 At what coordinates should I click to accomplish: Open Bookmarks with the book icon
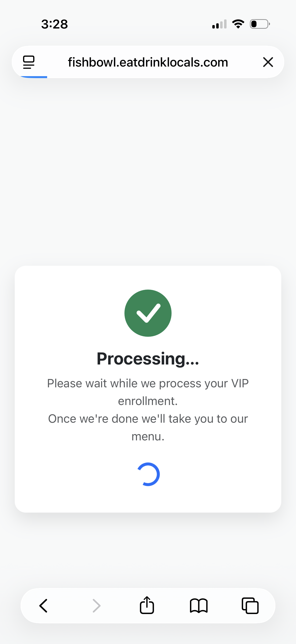199,605
